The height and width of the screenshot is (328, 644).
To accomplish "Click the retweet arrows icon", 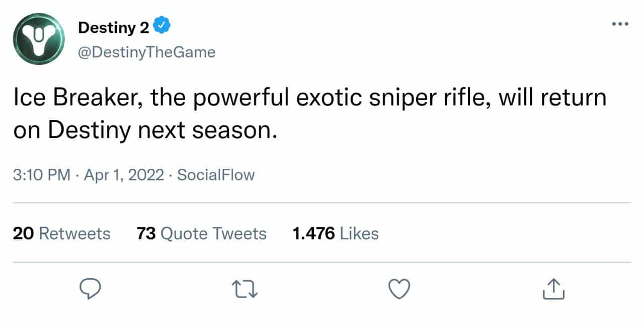I will [245, 289].
